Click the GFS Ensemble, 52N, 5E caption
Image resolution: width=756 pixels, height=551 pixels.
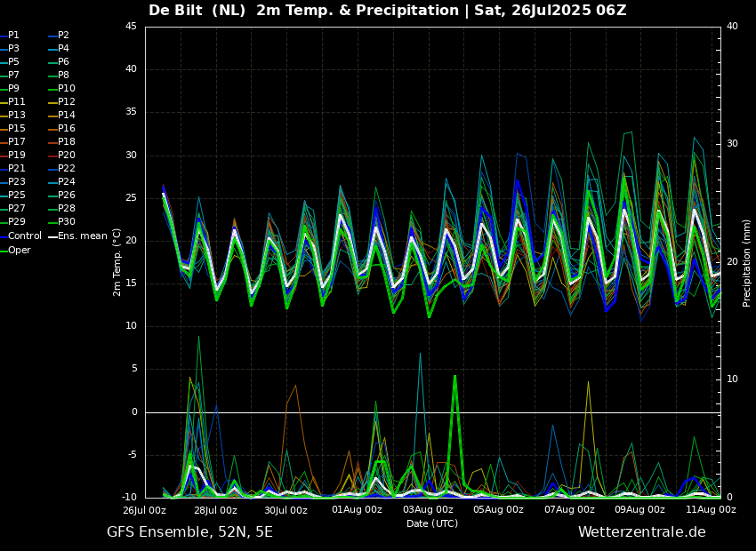tap(189, 532)
